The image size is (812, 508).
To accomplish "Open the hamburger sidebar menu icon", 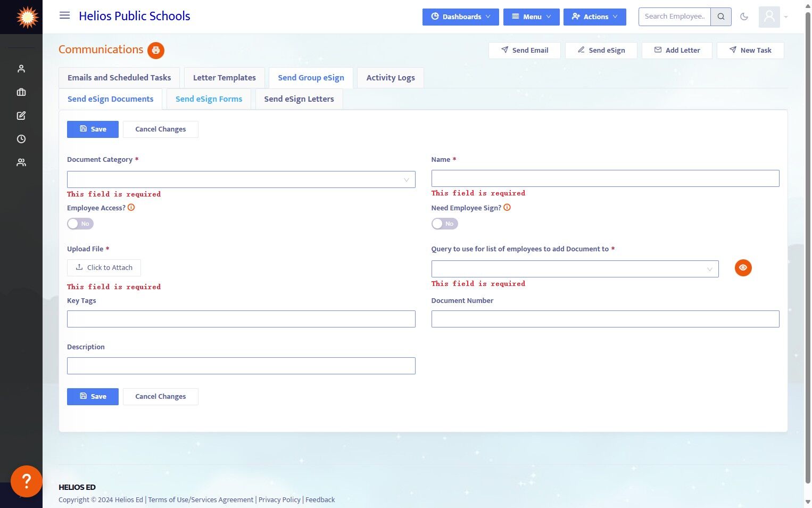I will [x=64, y=15].
